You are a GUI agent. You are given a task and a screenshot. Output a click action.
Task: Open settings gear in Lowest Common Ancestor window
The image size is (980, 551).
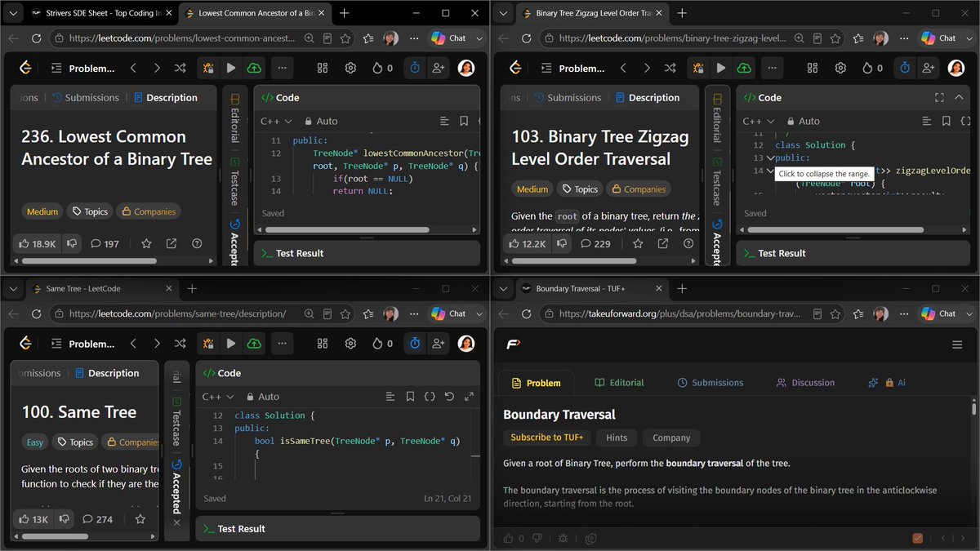point(350,69)
